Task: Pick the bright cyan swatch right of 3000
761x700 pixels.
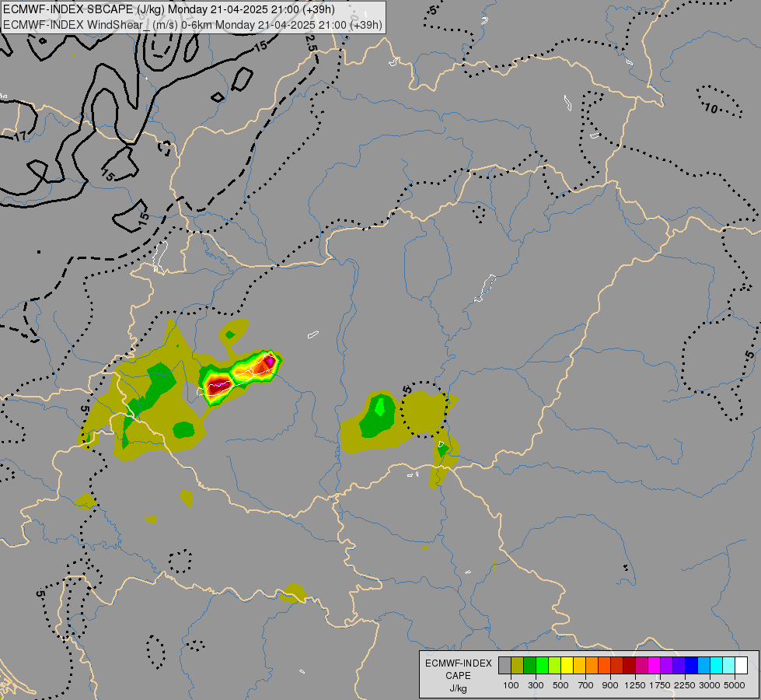Action: pyautogui.click(x=717, y=665)
